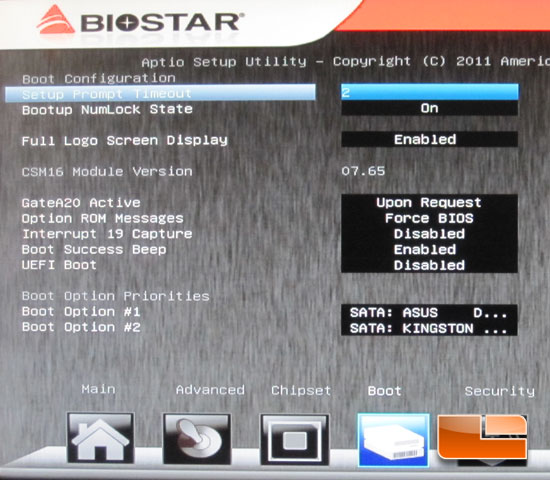Screen dimensions: 550x480
Task: Open Boot Option #2 SATA KINGSTON list
Action: tap(429, 328)
